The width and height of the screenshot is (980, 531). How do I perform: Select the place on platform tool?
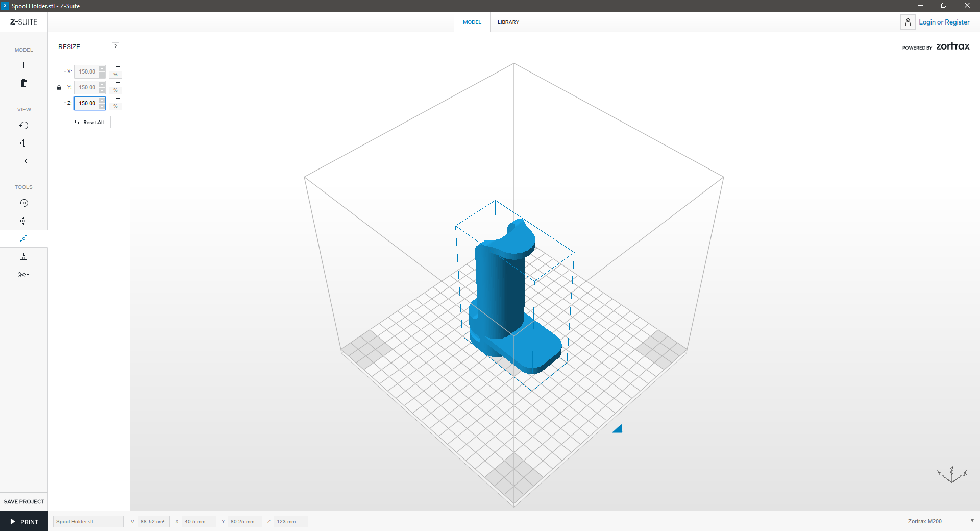[x=23, y=257]
